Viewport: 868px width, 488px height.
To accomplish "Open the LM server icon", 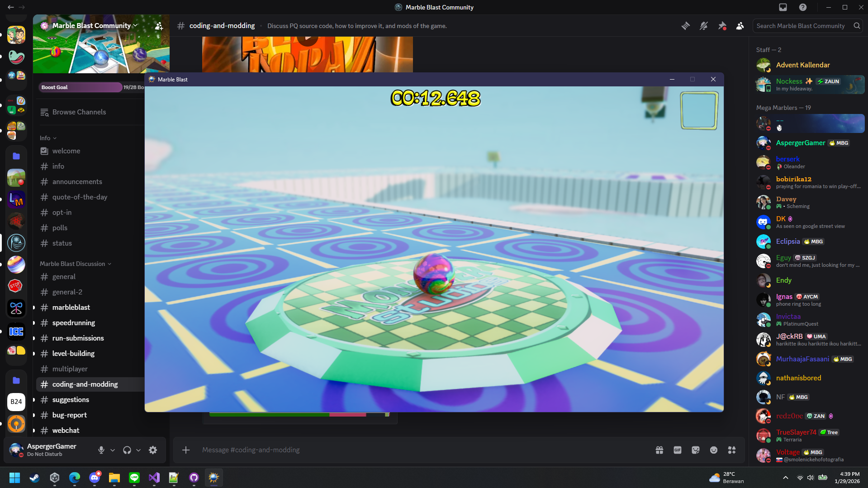I will [x=16, y=199].
